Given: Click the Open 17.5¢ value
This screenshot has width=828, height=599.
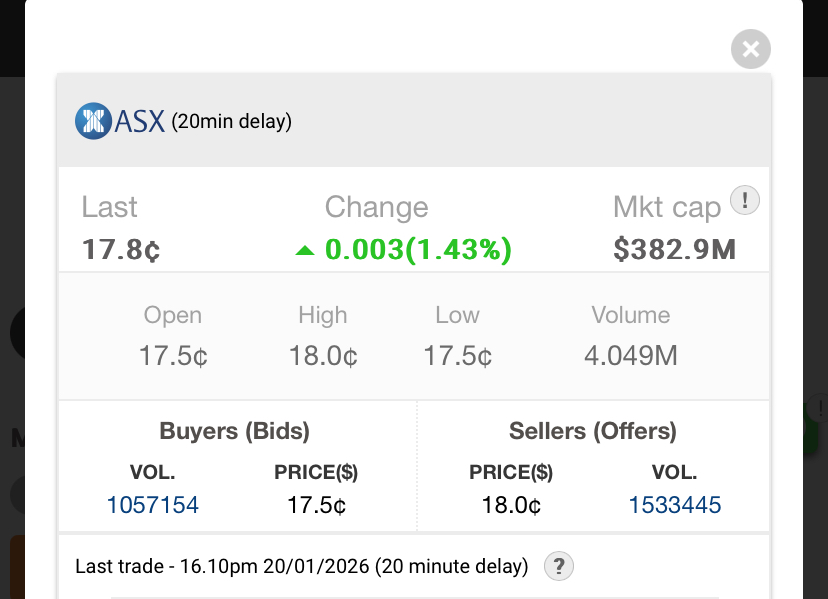Looking at the screenshot, I should (173, 355).
